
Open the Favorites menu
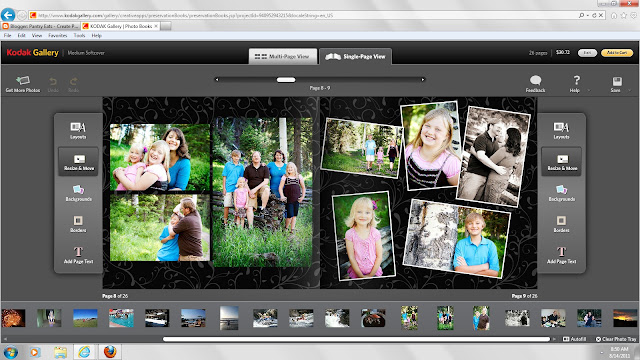(58, 36)
